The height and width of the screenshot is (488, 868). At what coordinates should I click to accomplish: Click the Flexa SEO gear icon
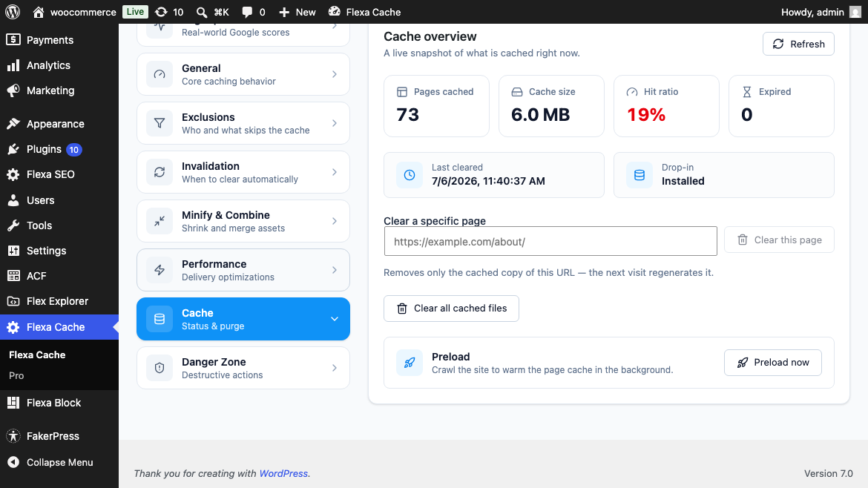pos(13,174)
